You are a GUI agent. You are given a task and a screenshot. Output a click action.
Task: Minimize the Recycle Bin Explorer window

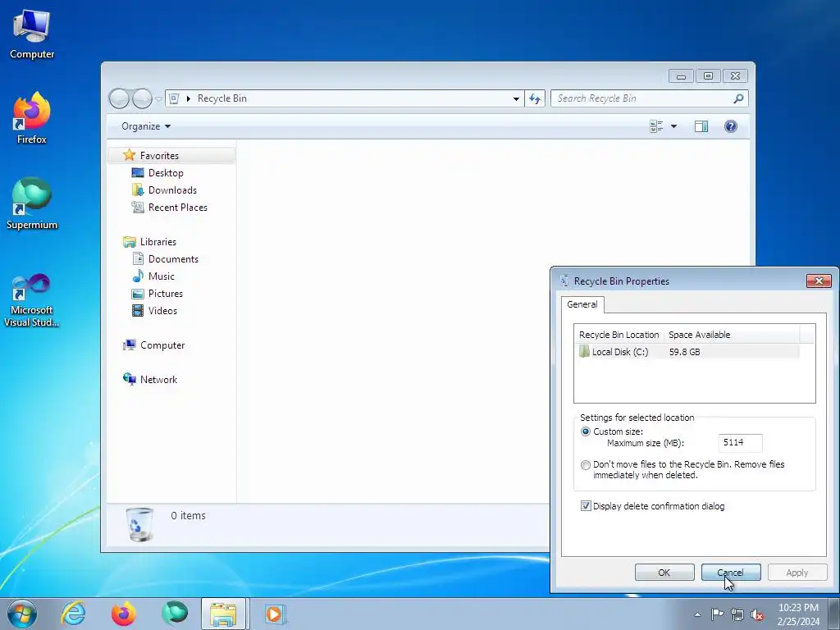(681, 76)
